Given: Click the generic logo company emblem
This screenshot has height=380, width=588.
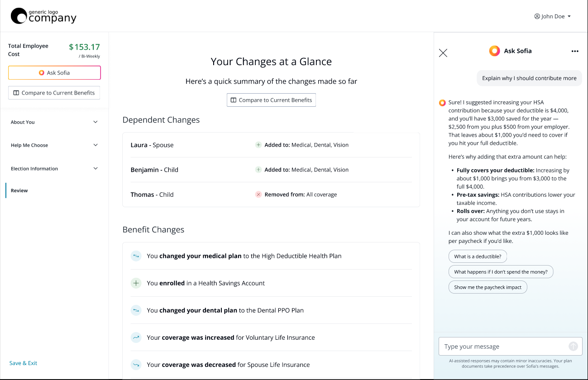Looking at the screenshot, I should click(x=19, y=16).
